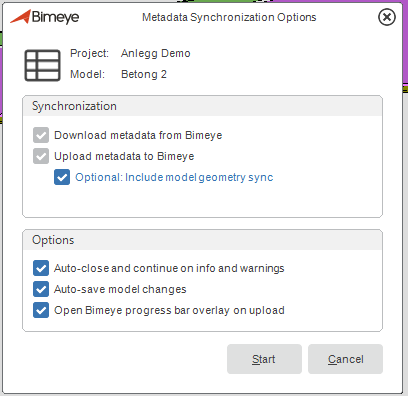The width and height of the screenshot is (408, 396).
Task: Click the Start button
Action: coord(264,359)
